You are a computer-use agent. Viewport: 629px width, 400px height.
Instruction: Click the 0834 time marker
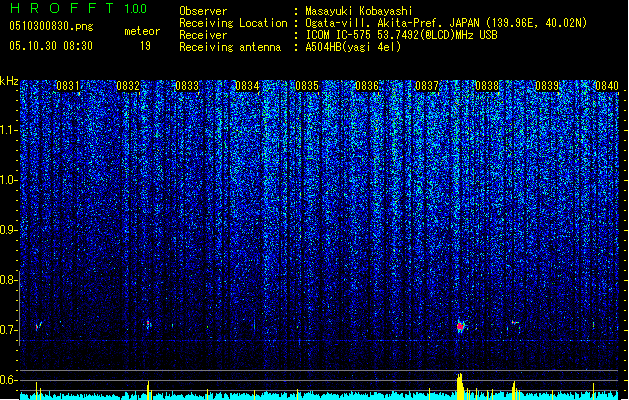(247, 86)
